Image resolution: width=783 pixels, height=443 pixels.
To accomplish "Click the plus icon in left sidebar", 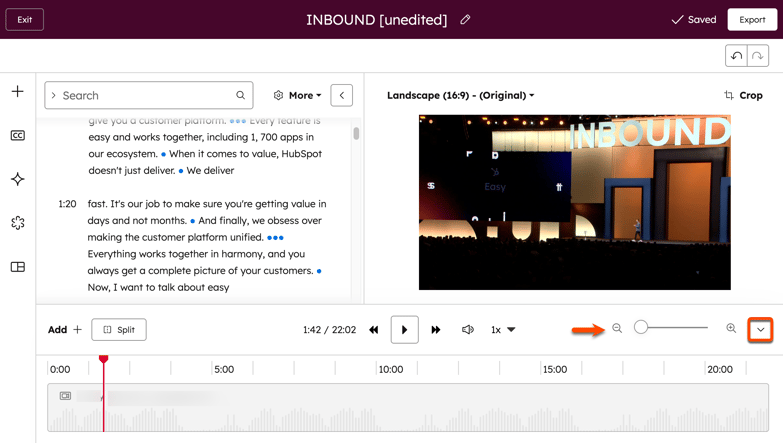I will tap(18, 92).
